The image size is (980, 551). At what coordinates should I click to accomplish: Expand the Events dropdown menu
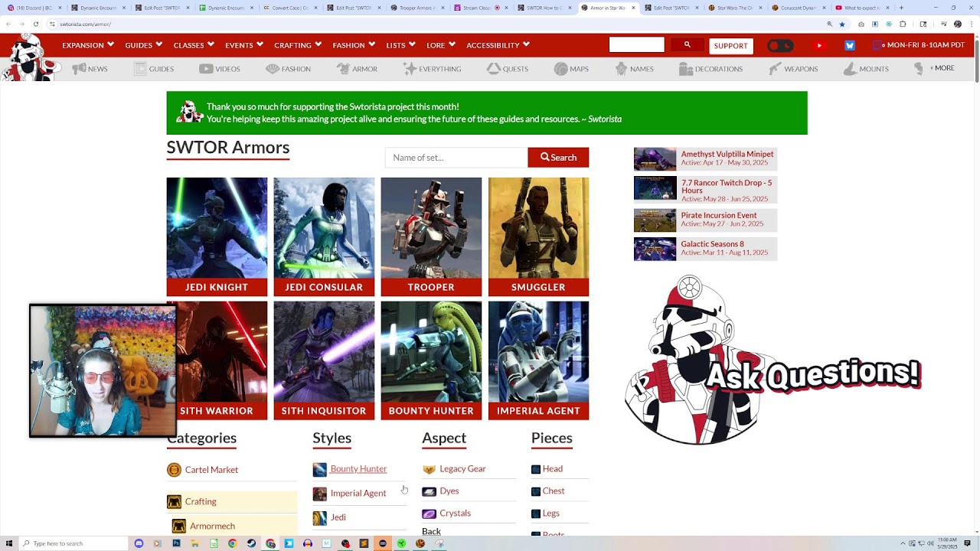pos(244,45)
